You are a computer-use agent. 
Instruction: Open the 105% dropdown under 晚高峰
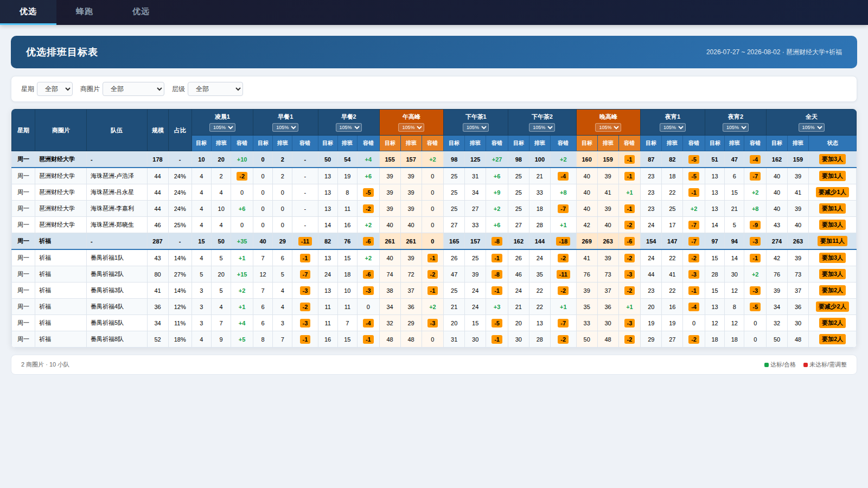pos(608,127)
